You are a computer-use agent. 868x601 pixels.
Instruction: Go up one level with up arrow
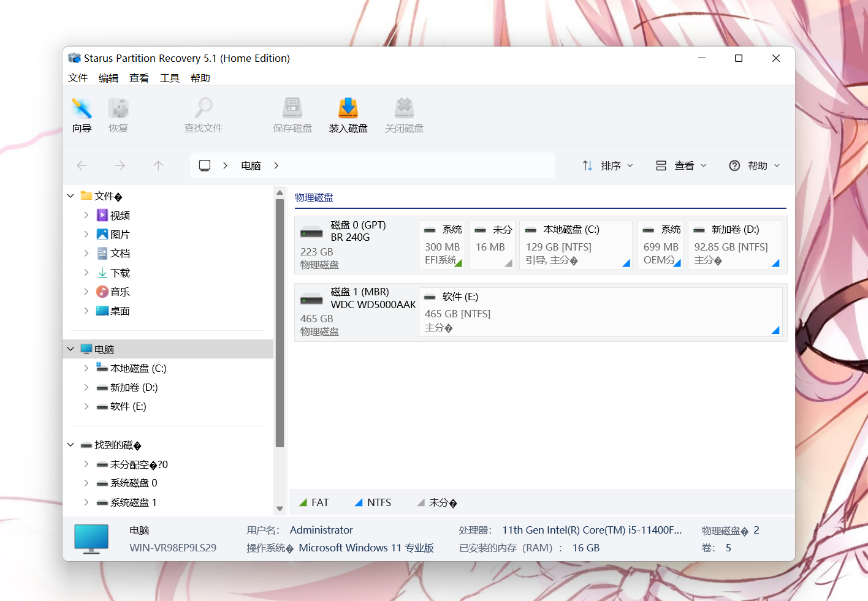click(x=158, y=165)
